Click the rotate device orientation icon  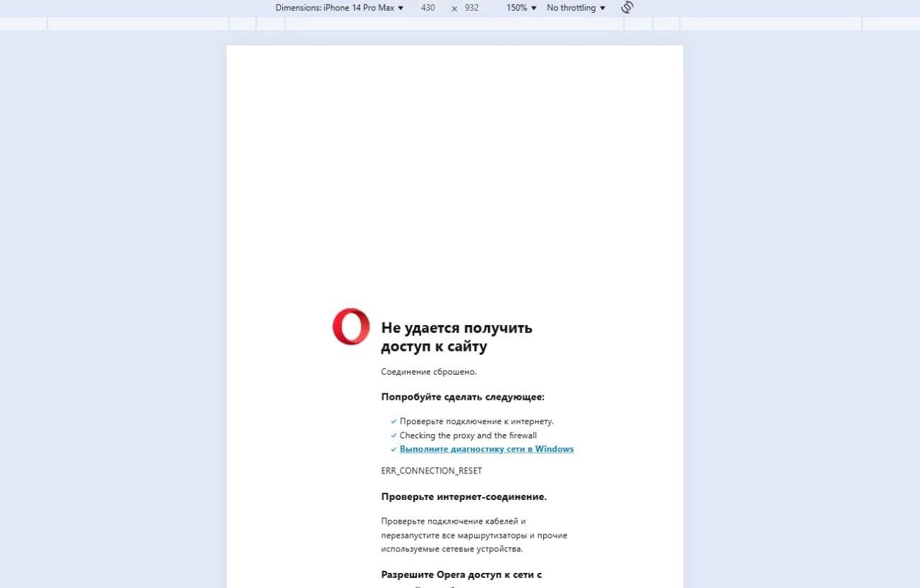pos(627,7)
